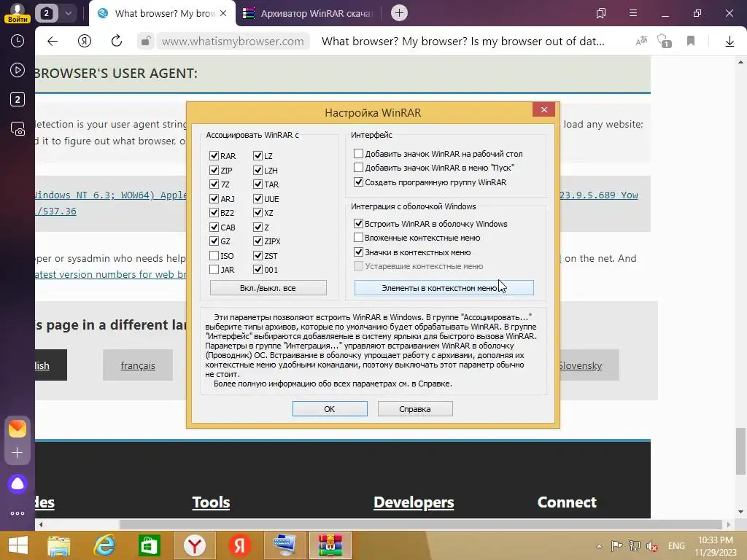The height and width of the screenshot is (560, 747).
Task: Open the video player sidebar icon
Action: (18, 71)
